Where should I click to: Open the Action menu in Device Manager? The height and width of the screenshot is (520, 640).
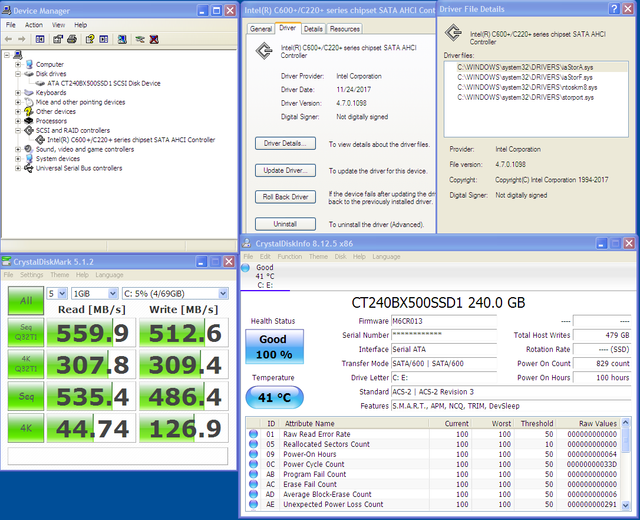(x=34, y=25)
